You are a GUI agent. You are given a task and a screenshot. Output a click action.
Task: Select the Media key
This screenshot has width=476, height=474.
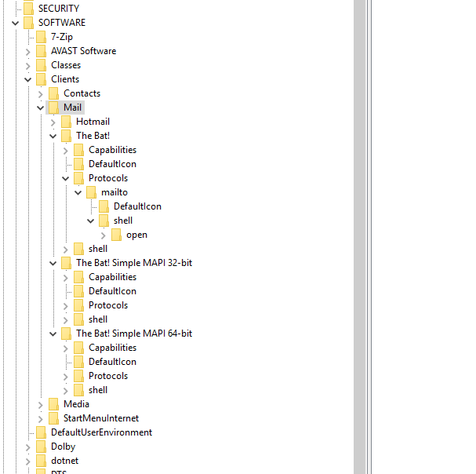tap(76, 404)
